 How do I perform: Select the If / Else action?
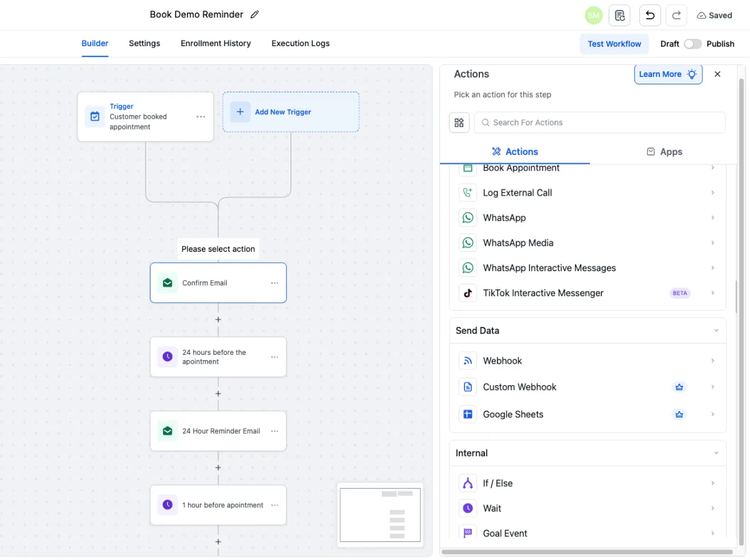[x=497, y=483]
